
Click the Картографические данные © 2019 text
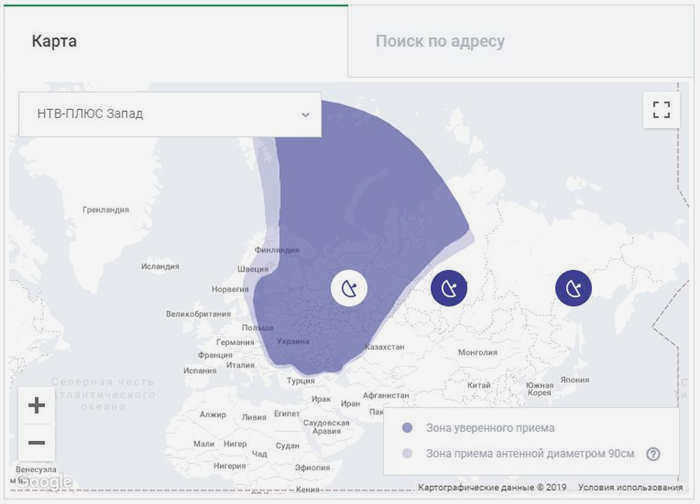[x=492, y=487]
